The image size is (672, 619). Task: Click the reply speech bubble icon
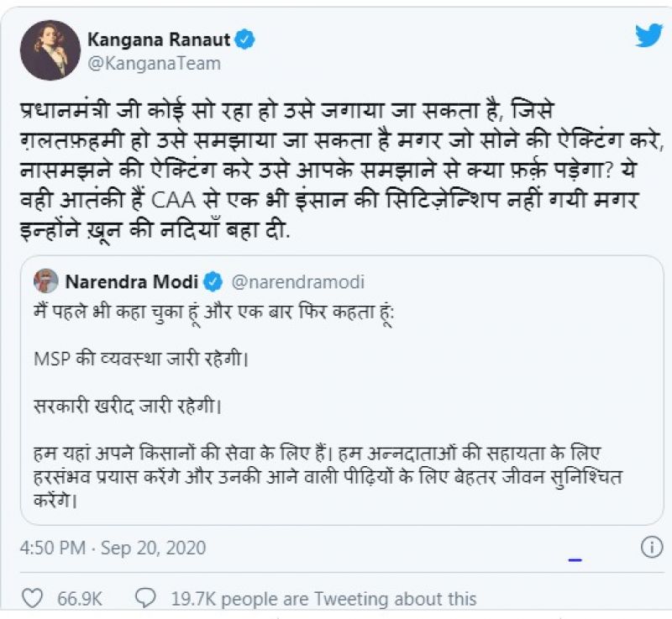click(145, 598)
